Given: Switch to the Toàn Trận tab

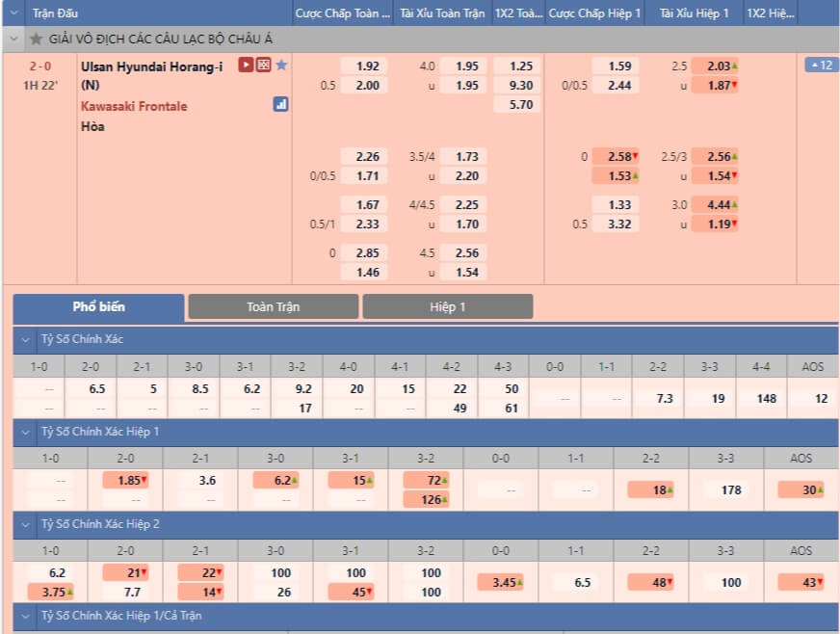Looking at the screenshot, I should coord(274,306).
